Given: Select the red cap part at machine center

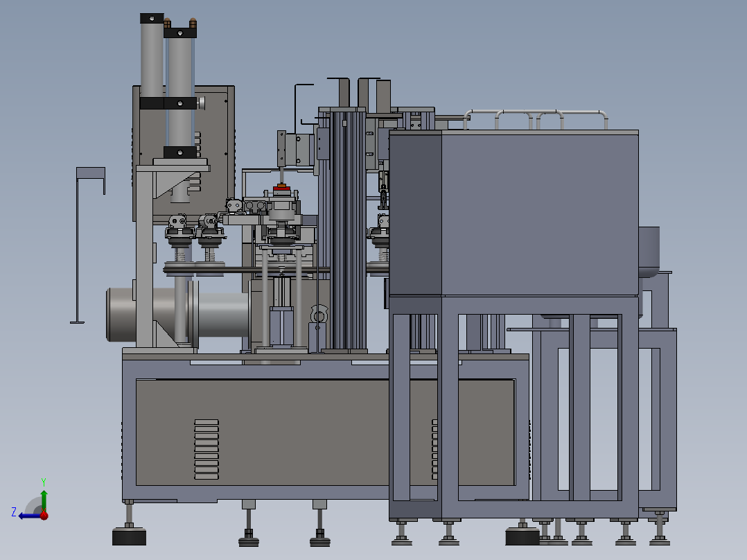Looking at the screenshot, I should pyautogui.click(x=281, y=189).
